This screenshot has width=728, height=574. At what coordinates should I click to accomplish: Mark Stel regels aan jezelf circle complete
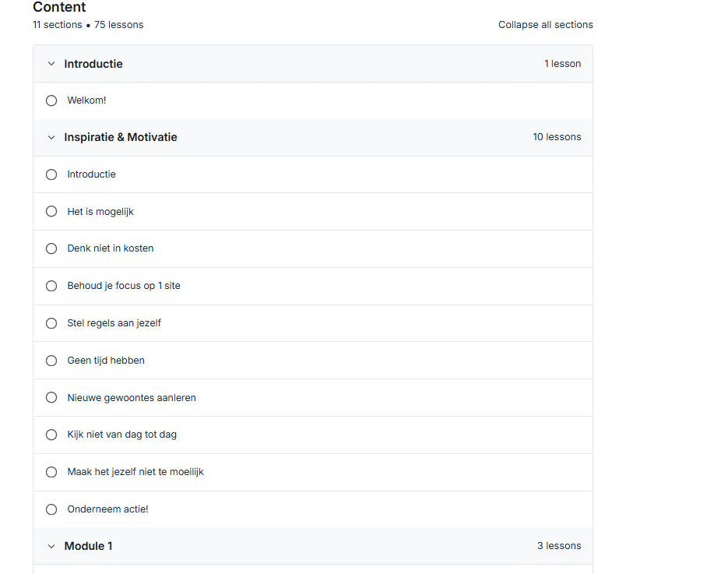[x=51, y=323]
